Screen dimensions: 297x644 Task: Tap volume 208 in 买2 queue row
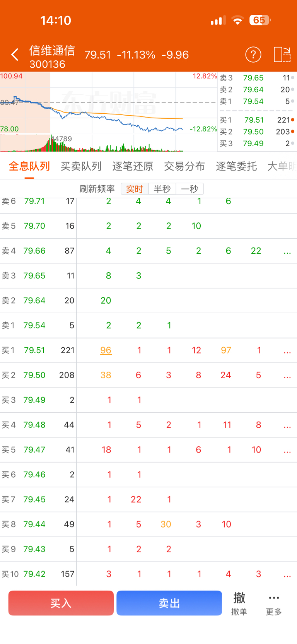(x=67, y=375)
